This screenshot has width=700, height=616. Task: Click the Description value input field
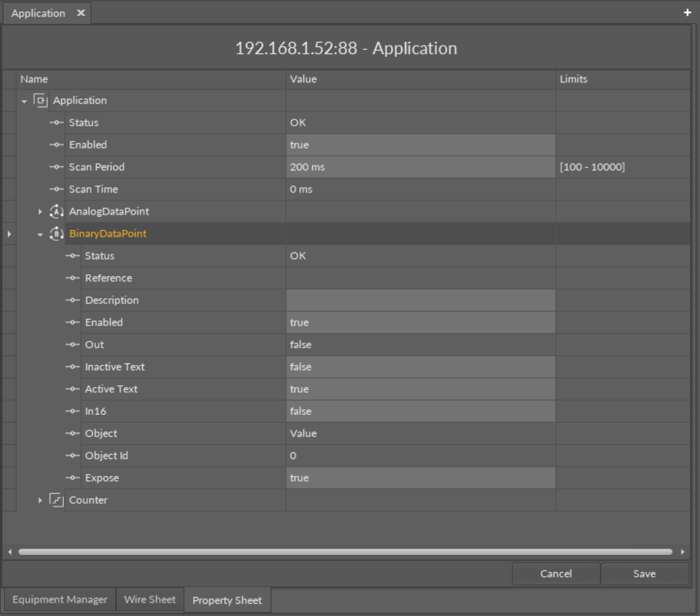[420, 301]
